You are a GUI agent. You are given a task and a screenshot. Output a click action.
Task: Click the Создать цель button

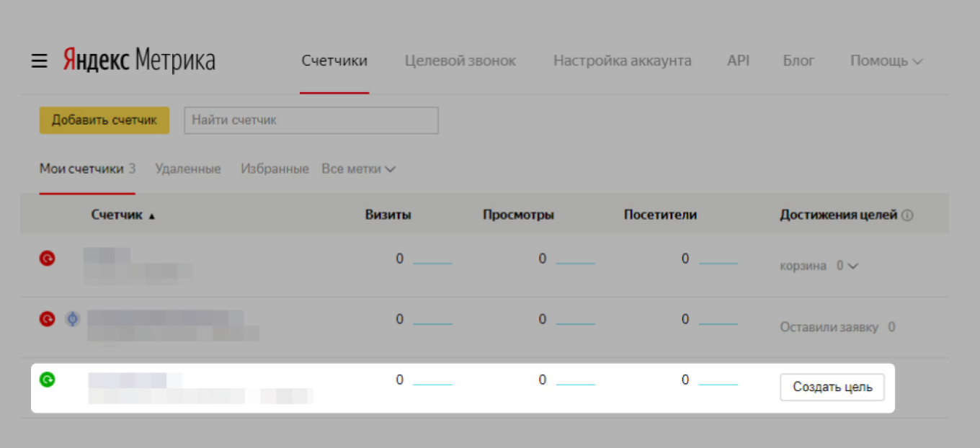832,387
